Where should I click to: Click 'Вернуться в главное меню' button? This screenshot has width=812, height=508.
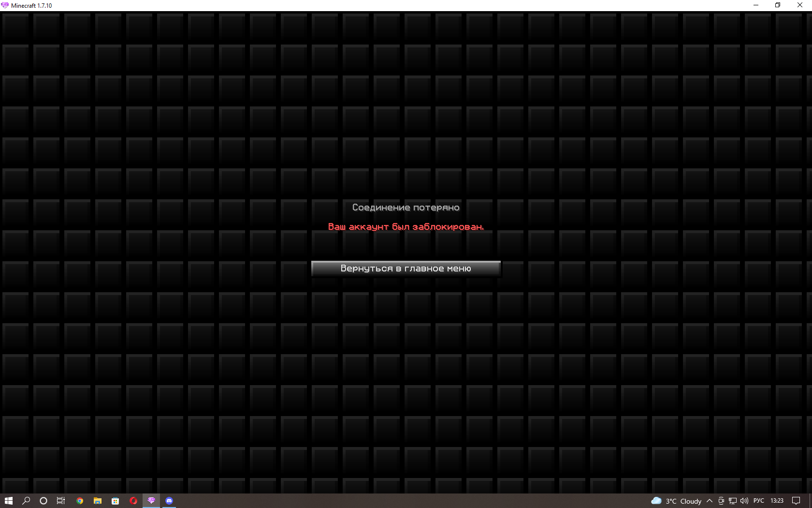[406, 269]
